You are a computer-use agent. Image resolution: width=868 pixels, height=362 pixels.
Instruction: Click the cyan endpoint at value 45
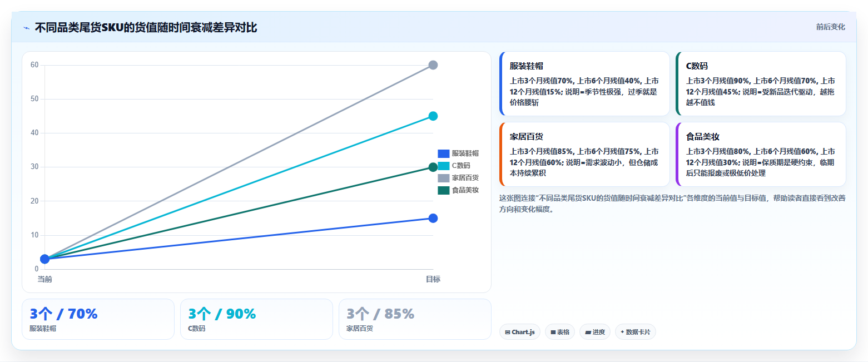tap(433, 116)
